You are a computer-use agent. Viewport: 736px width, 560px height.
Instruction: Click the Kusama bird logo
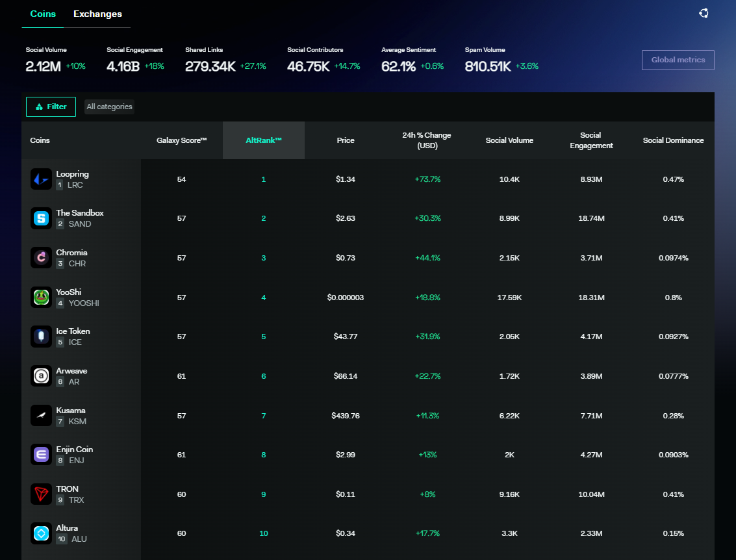click(41, 415)
